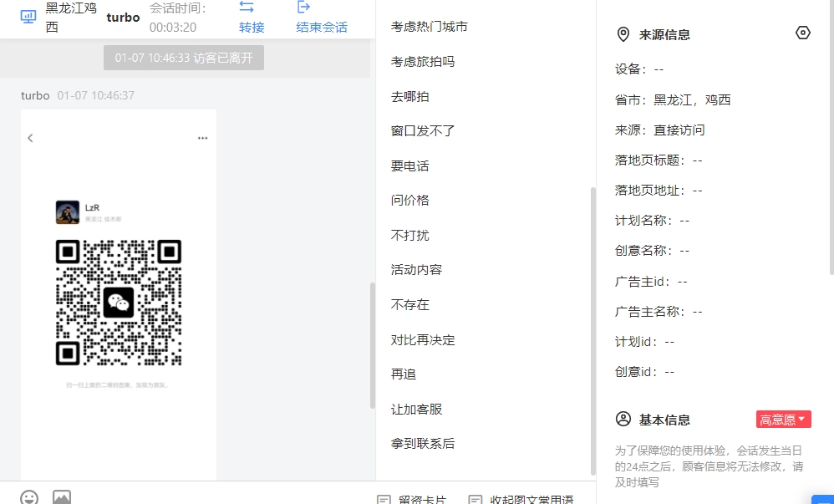Viewport: 834px width, 504px height.
Task: Click the 广告主id field row
Action: pyautogui.click(x=652, y=282)
